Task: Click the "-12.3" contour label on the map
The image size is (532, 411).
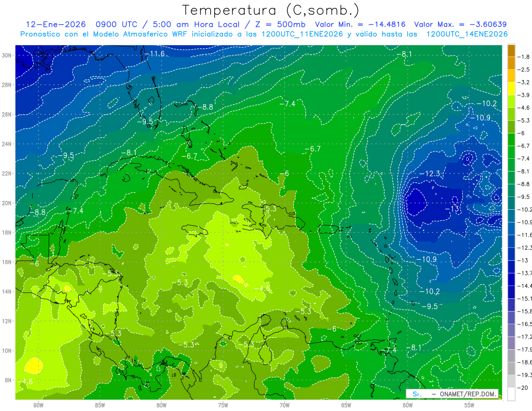Action: pyautogui.click(x=430, y=173)
